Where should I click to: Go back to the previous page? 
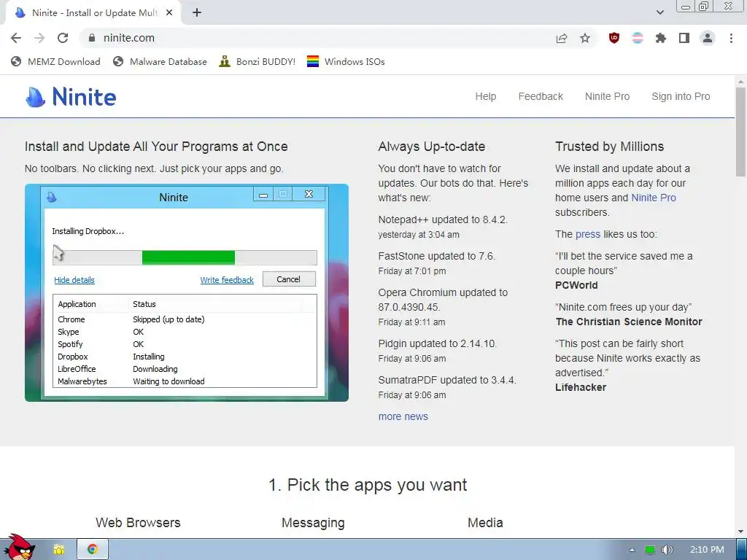(16, 38)
